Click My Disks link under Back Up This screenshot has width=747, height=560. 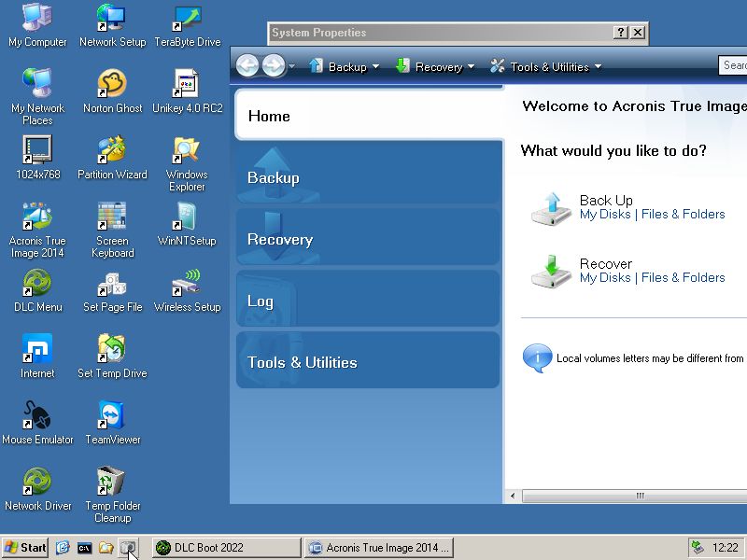click(x=605, y=215)
